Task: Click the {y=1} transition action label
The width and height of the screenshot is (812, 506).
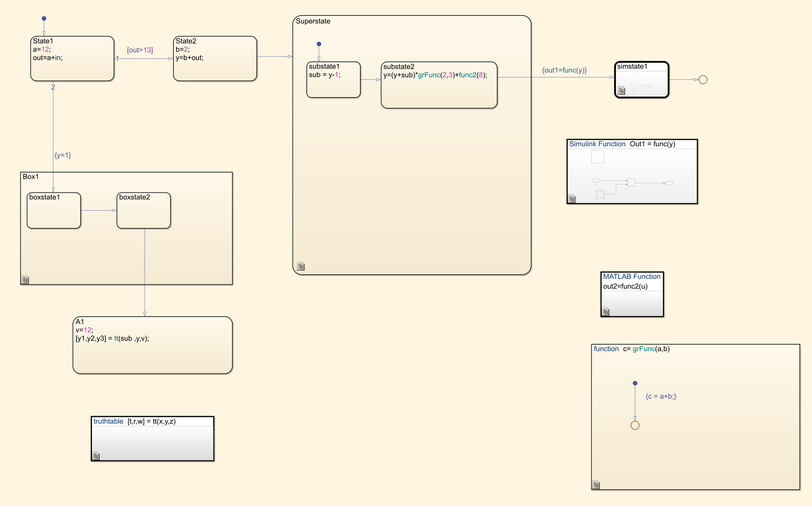Action: [x=63, y=155]
